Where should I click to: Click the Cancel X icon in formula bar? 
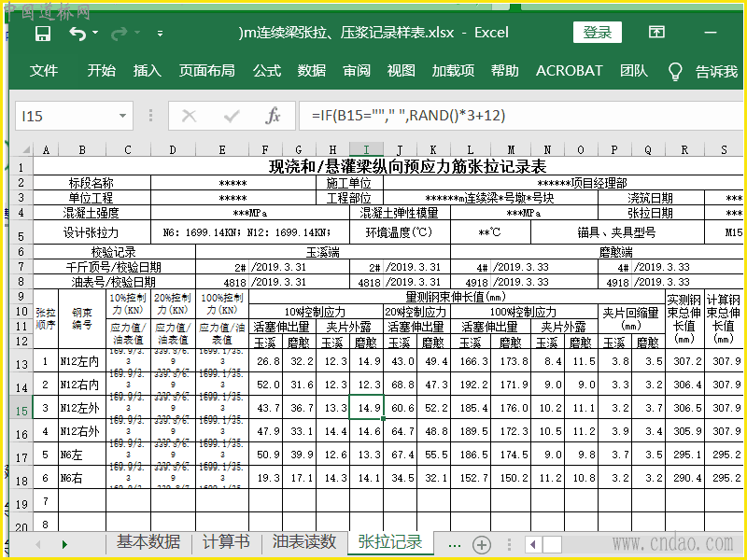point(190,116)
